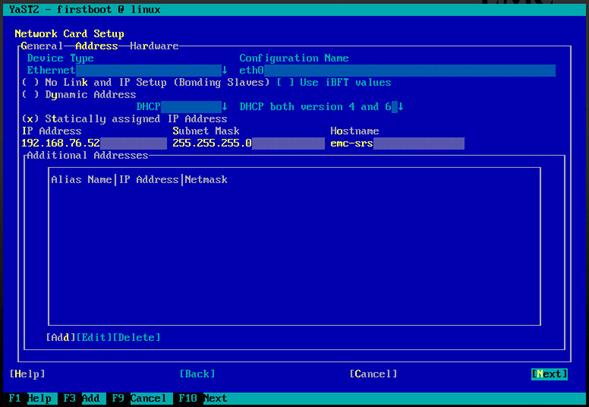Image resolution: width=589 pixels, height=407 pixels.
Task: Click the Network Card Setup heading
Action: [x=69, y=34]
